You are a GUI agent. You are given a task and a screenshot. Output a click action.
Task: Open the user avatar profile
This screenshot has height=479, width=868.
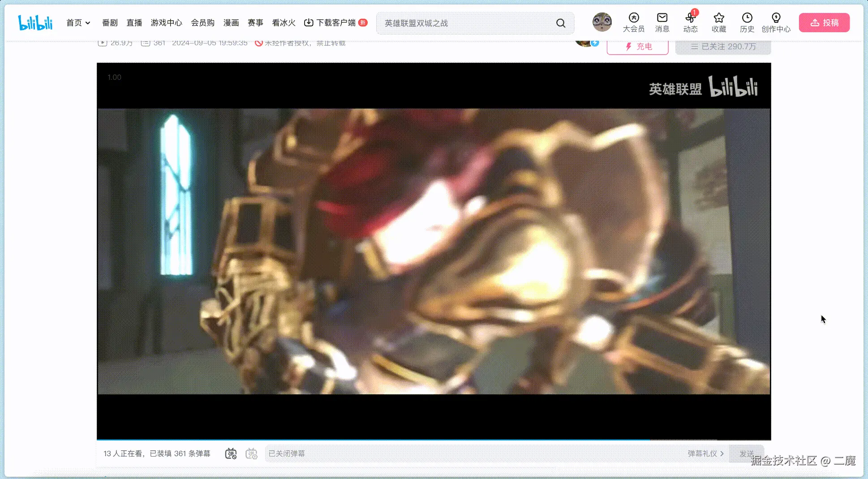pos(602,22)
